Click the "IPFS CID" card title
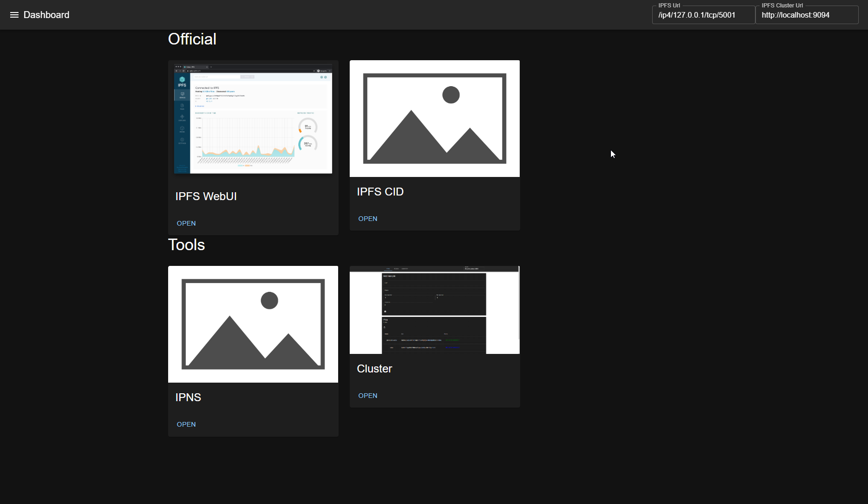Image resolution: width=868 pixels, height=504 pixels. coord(380,192)
